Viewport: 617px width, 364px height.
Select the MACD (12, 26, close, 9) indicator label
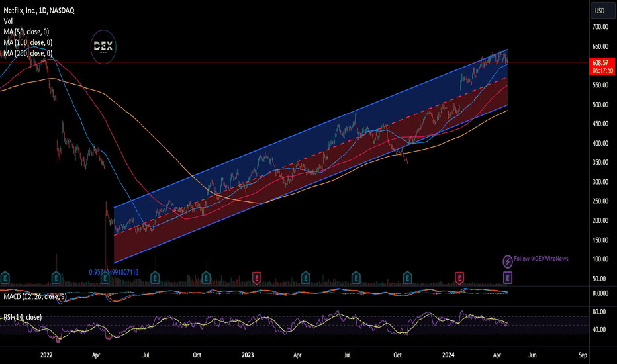coord(35,296)
